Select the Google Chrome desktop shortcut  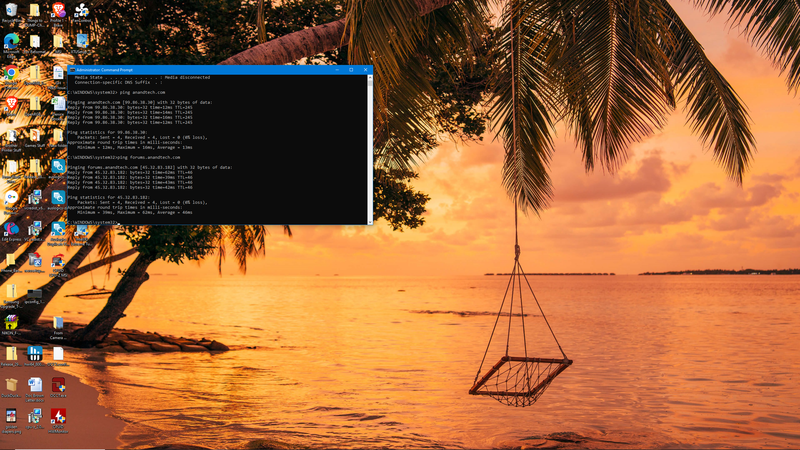pyautogui.click(x=10, y=73)
